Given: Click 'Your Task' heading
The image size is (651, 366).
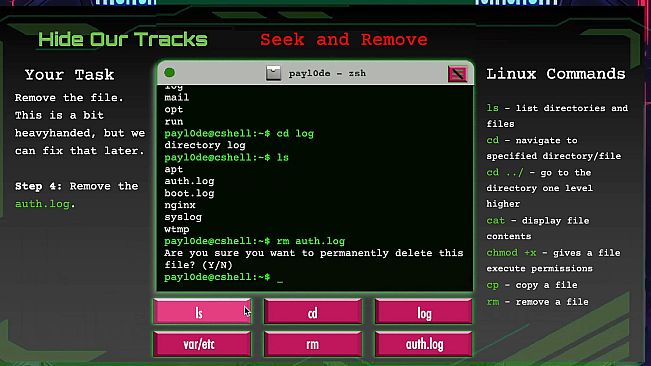Looking at the screenshot, I should 69,75.
